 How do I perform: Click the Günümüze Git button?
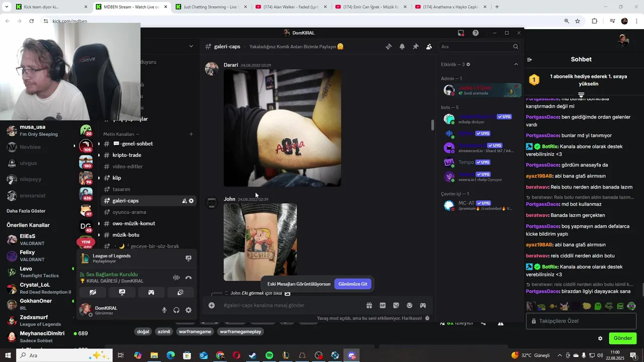353,284
